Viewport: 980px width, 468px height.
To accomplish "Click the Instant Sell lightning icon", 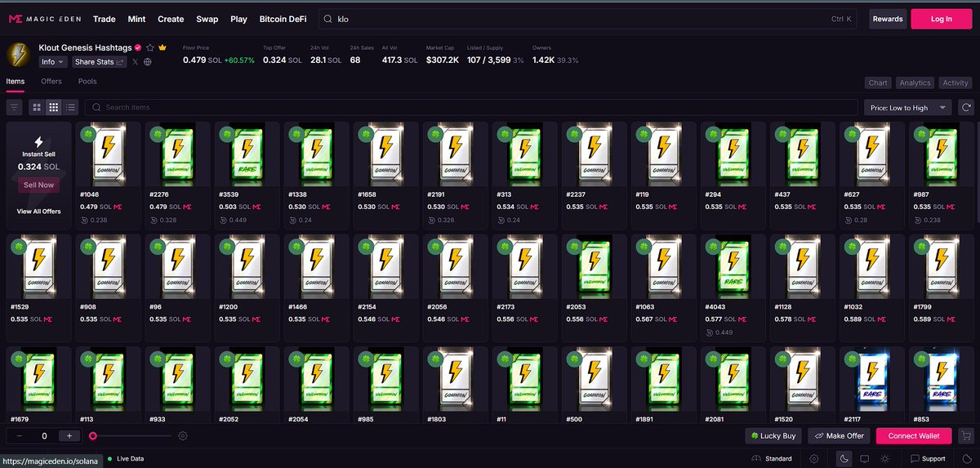I will click(38, 141).
